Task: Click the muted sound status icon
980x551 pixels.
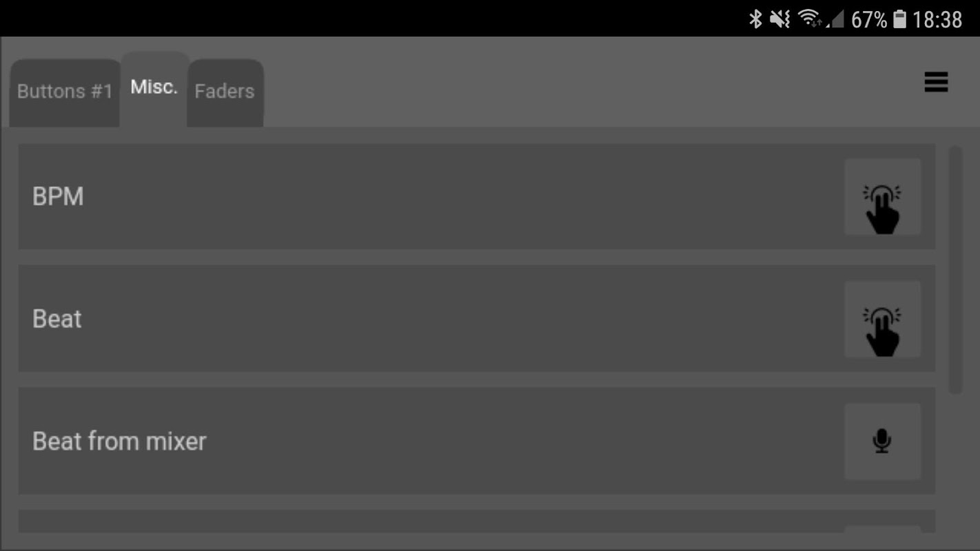Action: [x=780, y=19]
